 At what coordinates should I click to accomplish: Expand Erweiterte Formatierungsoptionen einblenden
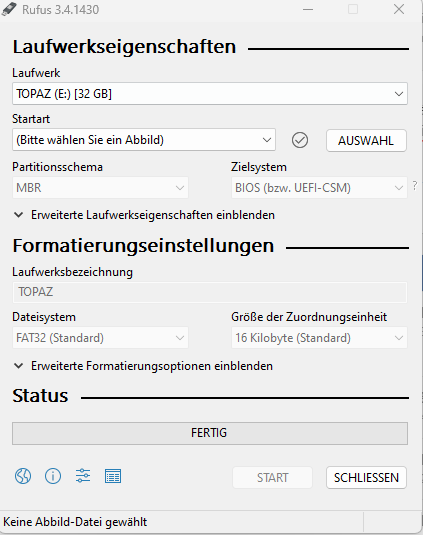(x=143, y=366)
